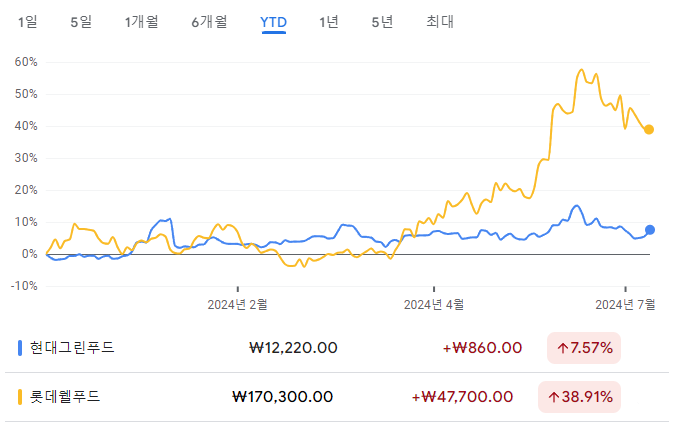Click the yellow 롯데웰푸드 legend color bar

(20, 397)
